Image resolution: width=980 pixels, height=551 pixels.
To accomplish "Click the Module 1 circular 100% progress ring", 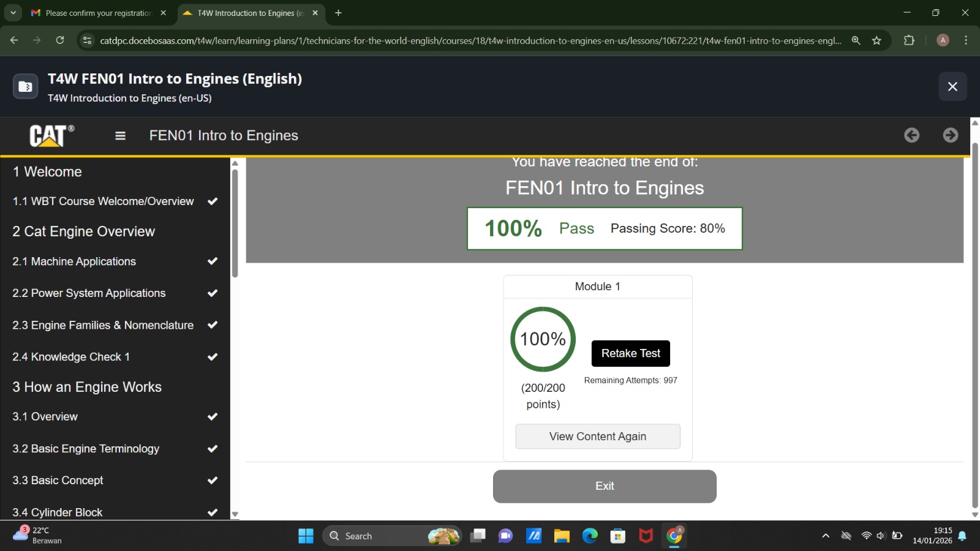I will click(x=543, y=339).
